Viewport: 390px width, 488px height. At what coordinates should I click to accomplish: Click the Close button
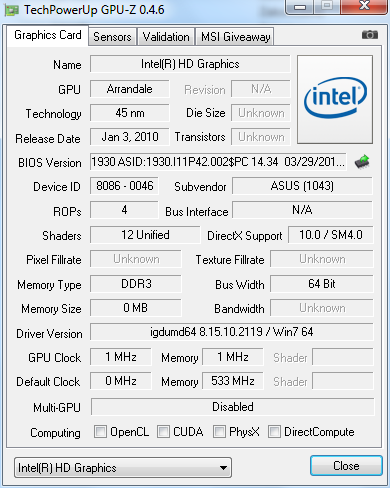click(346, 466)
